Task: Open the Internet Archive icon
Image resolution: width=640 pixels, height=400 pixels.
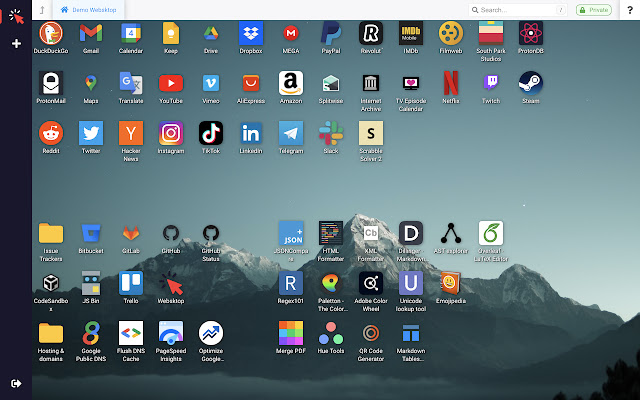Action: pos(371,83)
